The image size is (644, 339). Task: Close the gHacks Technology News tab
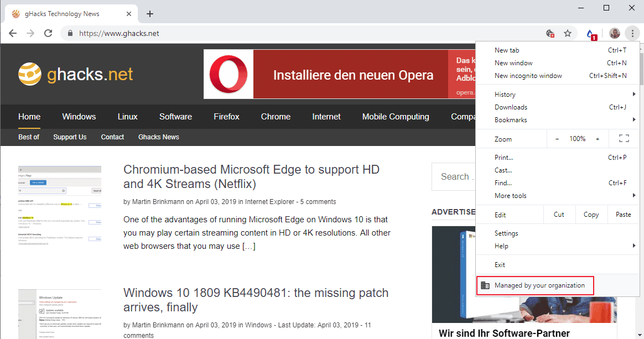128,14
